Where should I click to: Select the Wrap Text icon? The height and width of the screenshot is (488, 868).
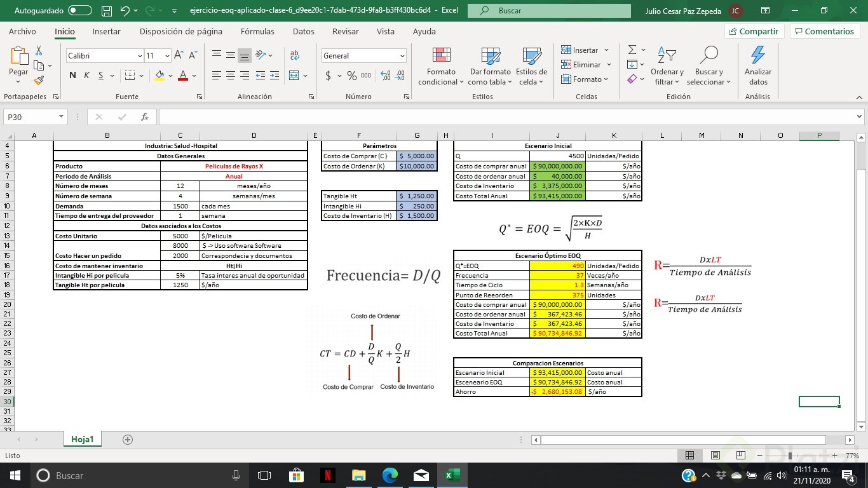click(x=294, y=56)
